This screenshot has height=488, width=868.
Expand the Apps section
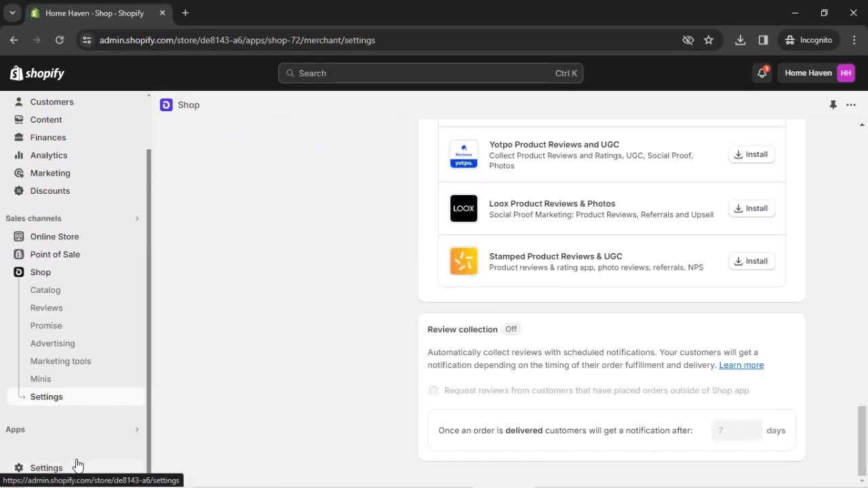click(x=136, y=429)
